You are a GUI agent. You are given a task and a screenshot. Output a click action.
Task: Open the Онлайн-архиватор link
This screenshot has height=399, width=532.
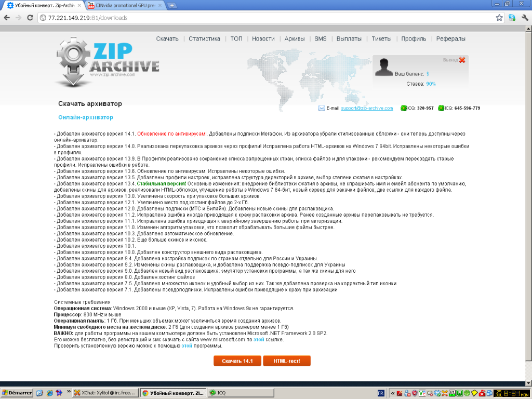[86, 117]
